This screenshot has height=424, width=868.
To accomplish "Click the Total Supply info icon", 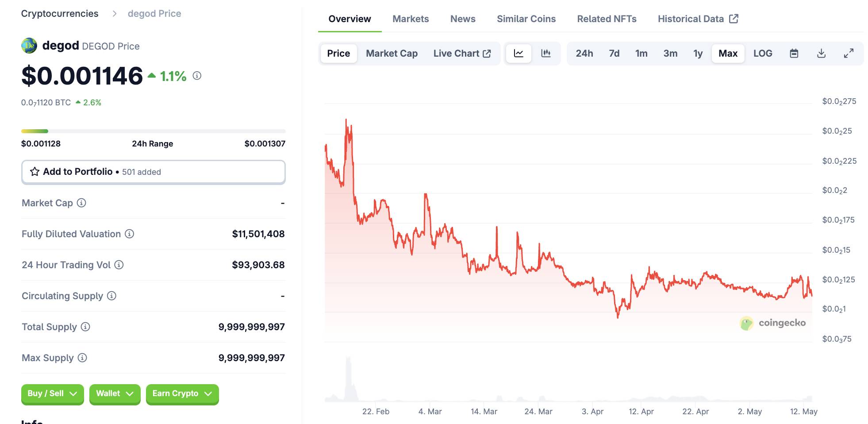I will point(85,327).
